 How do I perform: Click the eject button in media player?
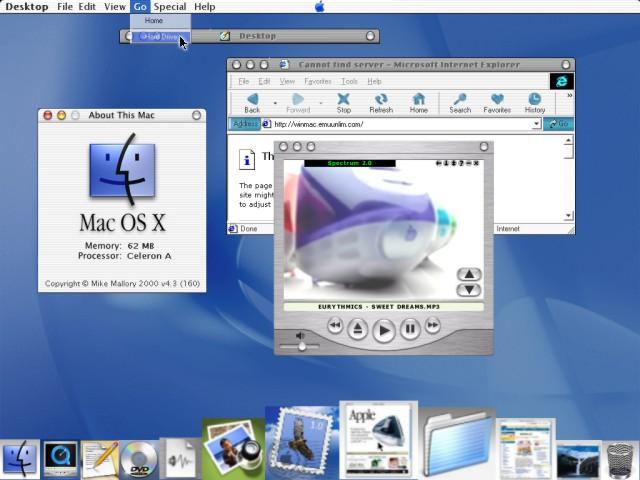pos(358,329)
